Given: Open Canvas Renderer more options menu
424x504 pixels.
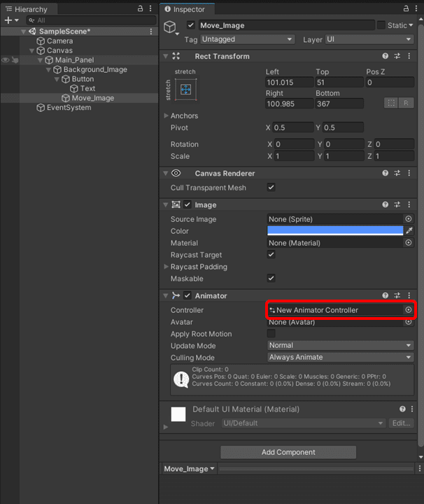Looking at the screenshot, I should 409,174.
